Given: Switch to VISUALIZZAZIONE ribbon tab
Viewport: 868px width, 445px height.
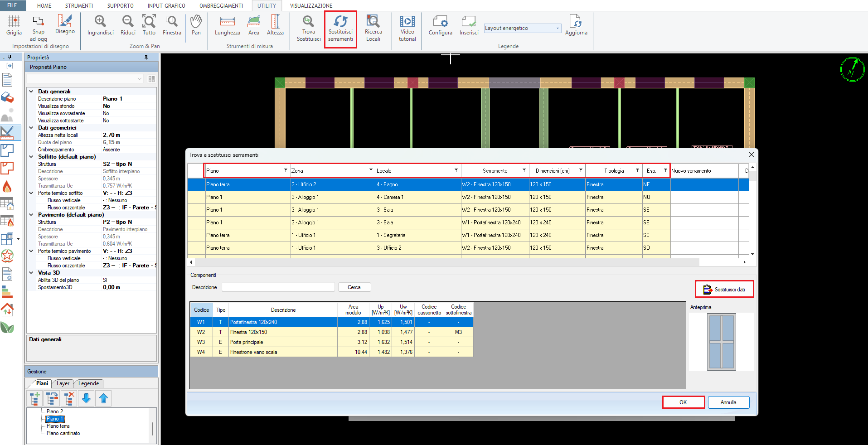Looking at the screenshot, I should coord(311,6).
